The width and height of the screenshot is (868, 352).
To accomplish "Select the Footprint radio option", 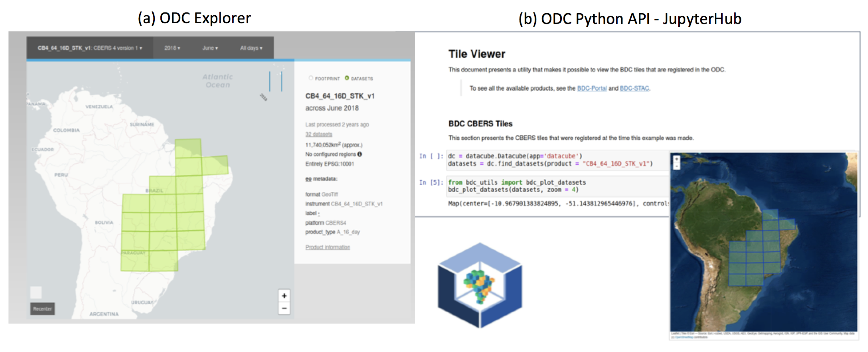I will pos(311,78).
